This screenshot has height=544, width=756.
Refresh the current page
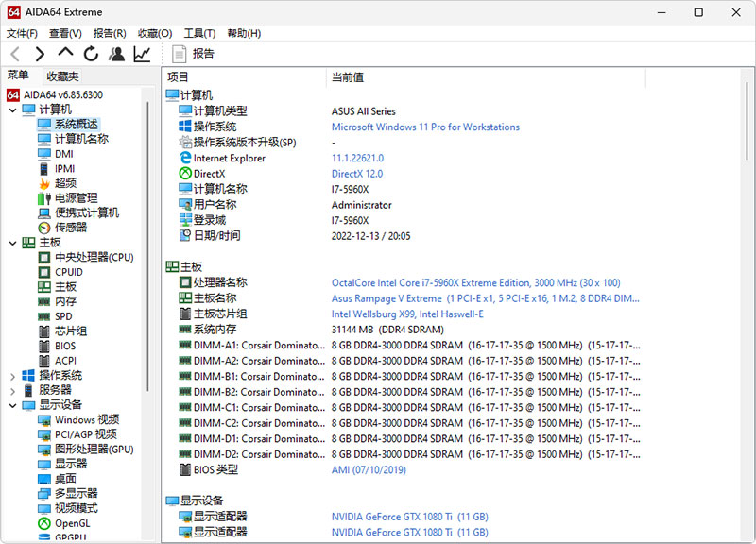pos(91,54)
